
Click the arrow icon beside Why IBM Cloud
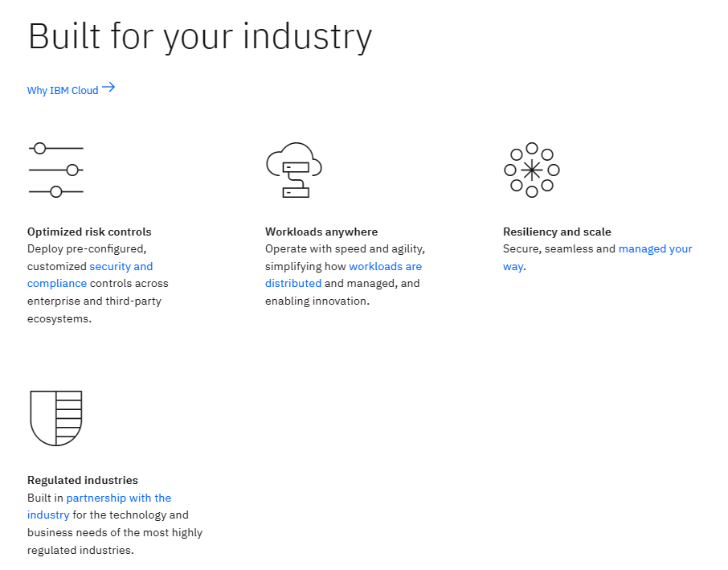coord(108,88)
